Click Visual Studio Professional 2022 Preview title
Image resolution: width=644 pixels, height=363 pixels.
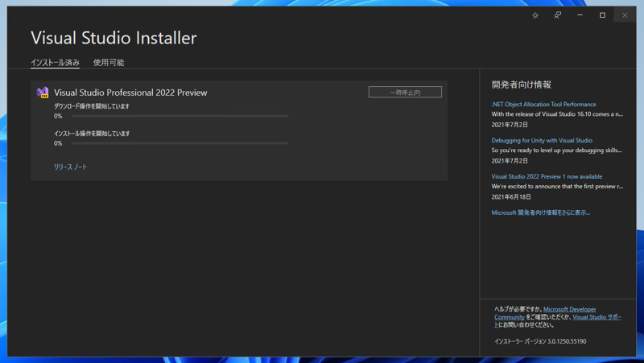coord(130,93)
